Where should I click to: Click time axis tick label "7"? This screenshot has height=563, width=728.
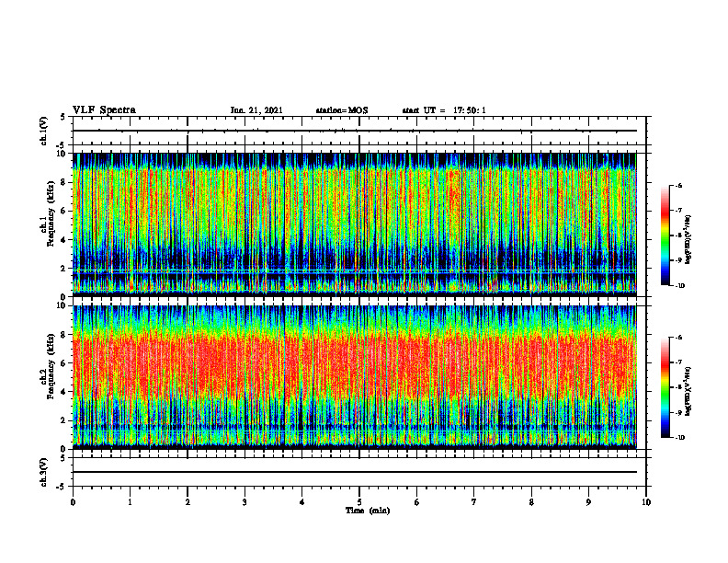click(474, 502)
